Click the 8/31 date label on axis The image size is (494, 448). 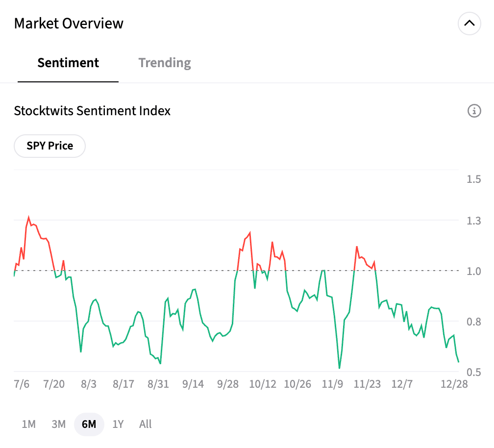coord(158,384)
